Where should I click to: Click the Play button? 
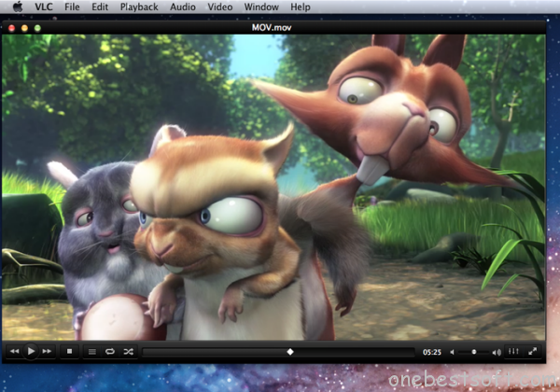[x=31, y=351]
